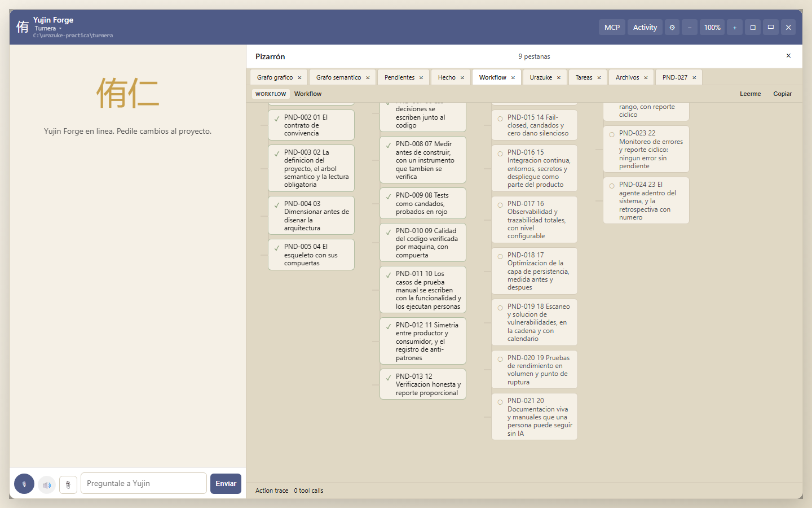
Task: Mark PND-023 pending circle
Action: point(612,135)
